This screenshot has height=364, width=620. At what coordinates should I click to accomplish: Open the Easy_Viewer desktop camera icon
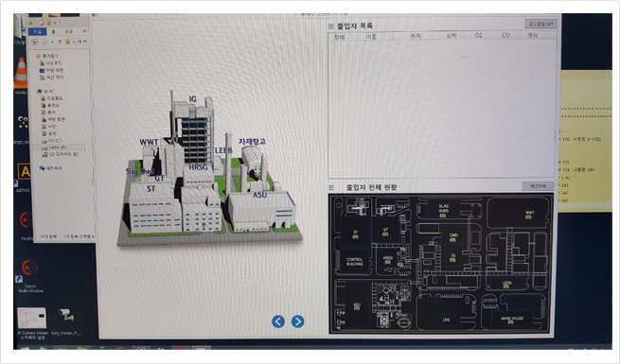click(66, 321)
